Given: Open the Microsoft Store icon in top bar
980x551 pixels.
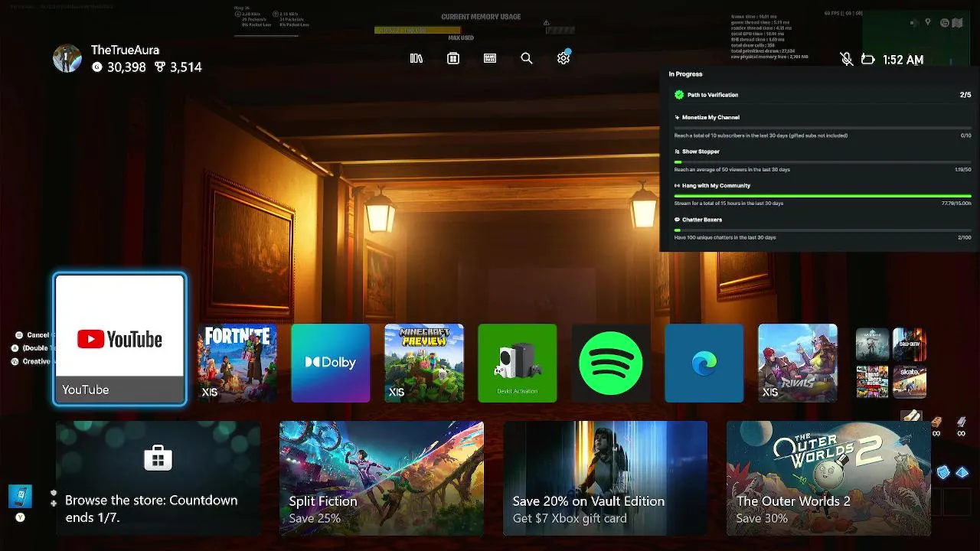Looking at the screenshot, I should point(453,58).
